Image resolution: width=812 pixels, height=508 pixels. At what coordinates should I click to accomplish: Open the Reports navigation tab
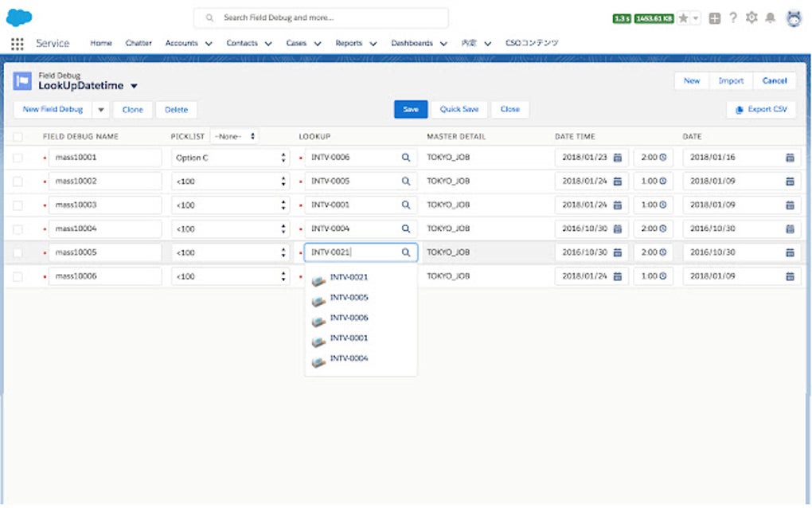point(349,44)
